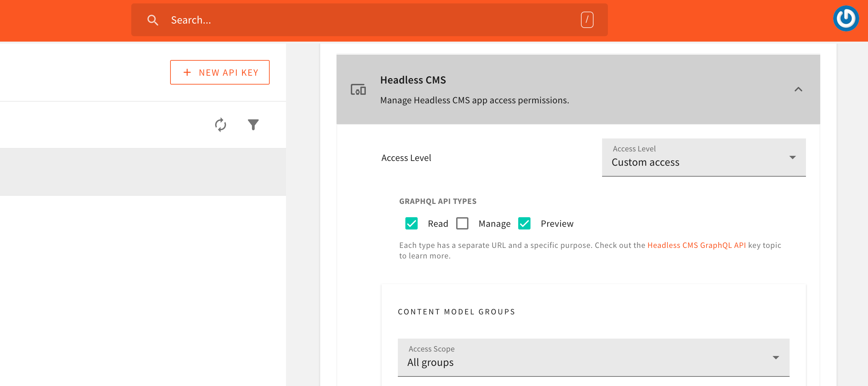The image size is (868, 386).
Task: Click the search magnifier icon
Action: [x=153, y=20]
